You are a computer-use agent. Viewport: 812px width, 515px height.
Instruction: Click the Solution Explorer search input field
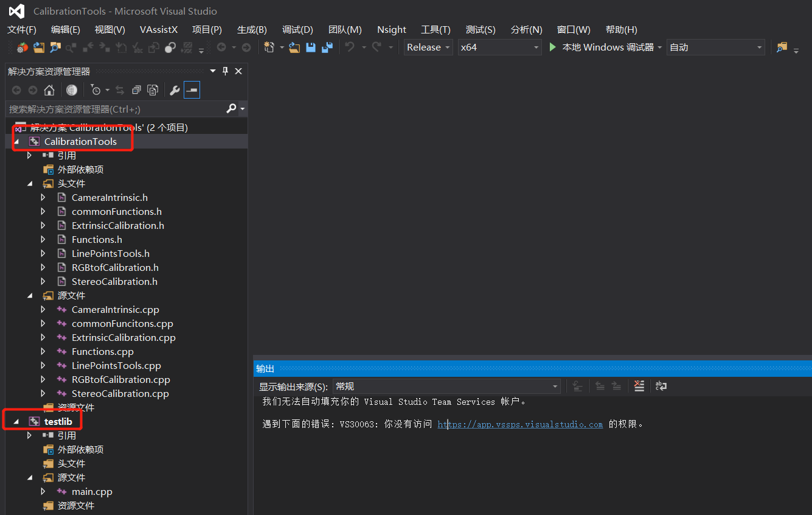[116, 109]
